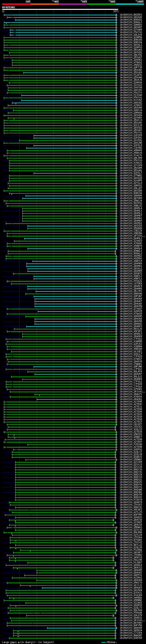Select the UniRef100_B9NDL0 label

(131, 251)
